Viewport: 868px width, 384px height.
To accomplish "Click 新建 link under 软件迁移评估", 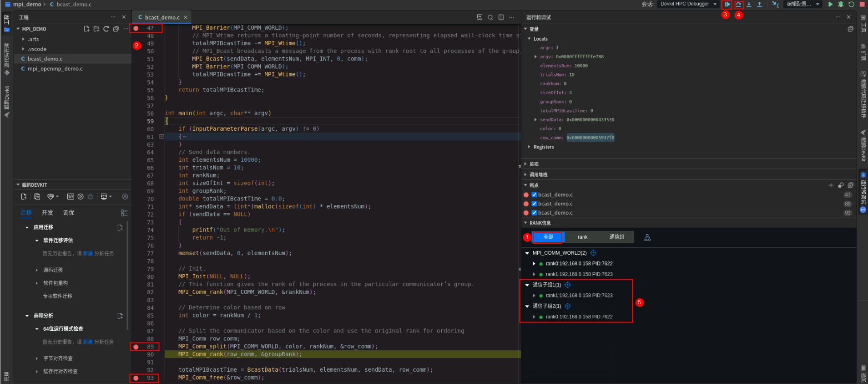I will [88, 253].
